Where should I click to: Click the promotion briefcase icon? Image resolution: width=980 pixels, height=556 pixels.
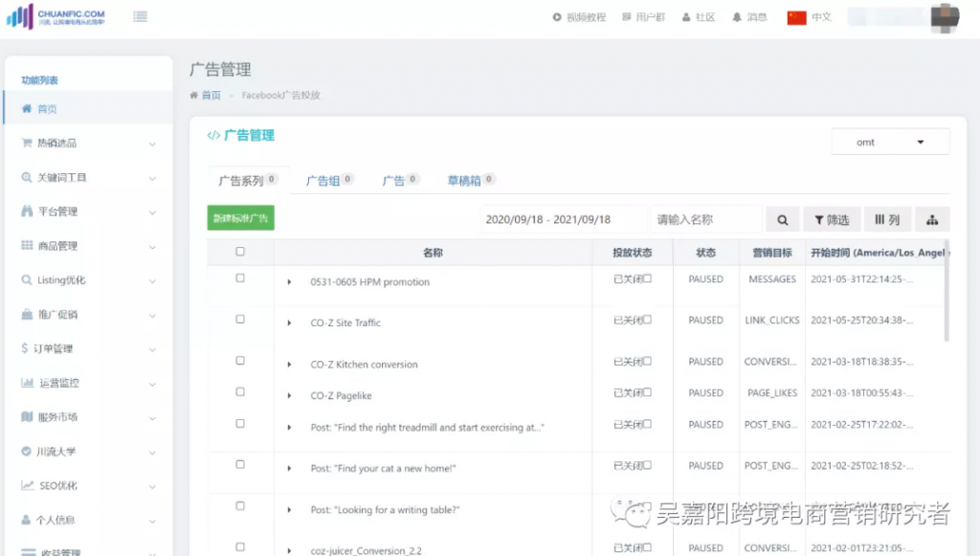[x=27, y=314]
